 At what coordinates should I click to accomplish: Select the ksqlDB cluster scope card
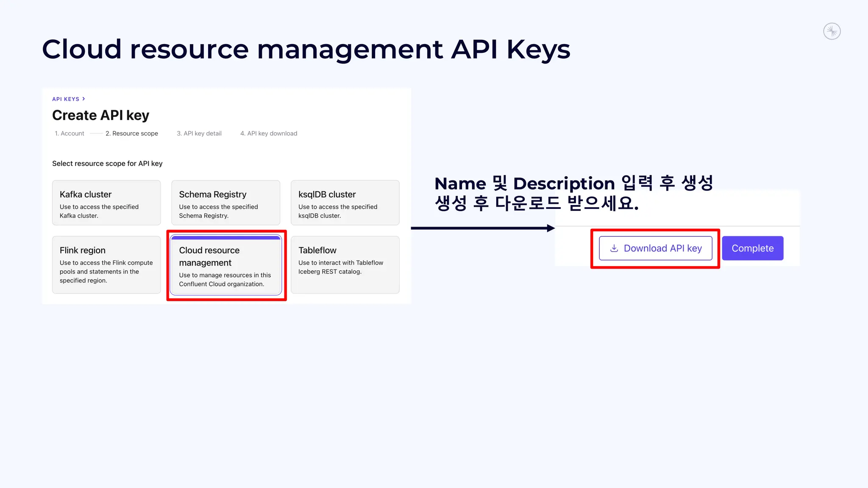coord(345,202)
